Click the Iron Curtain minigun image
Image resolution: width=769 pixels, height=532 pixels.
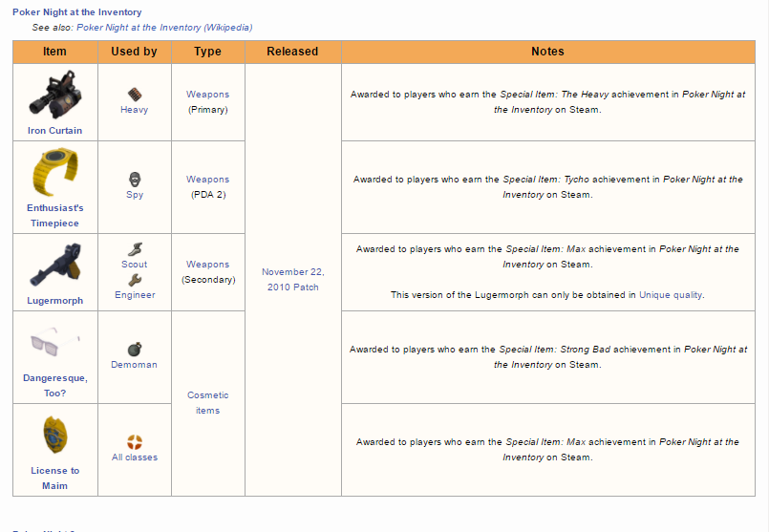click(x=55, y=95)
